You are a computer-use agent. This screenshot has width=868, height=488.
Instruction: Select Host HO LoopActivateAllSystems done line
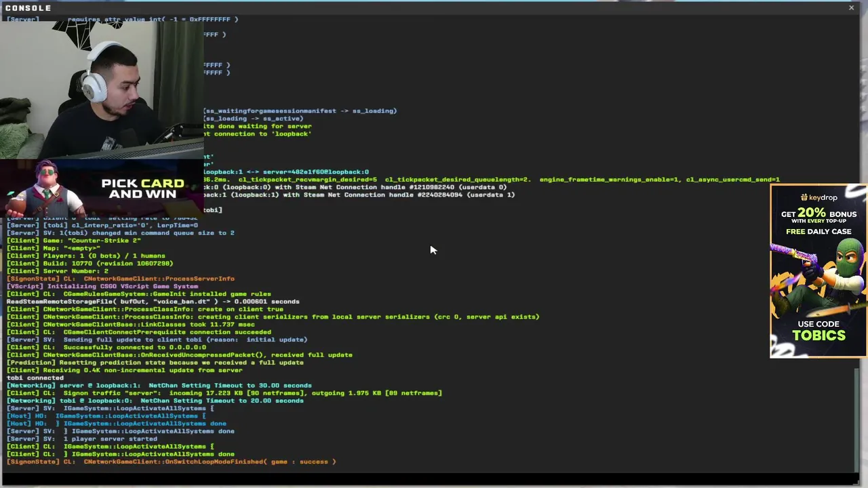(117, 424)
